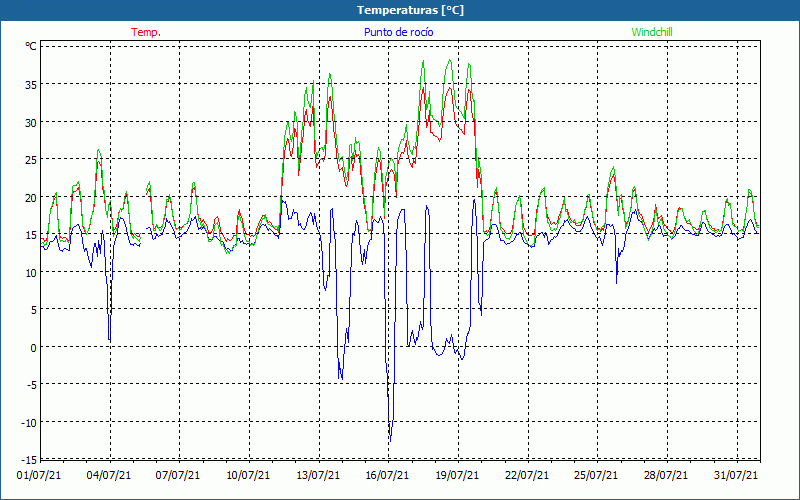Click the 0 value on the y-axis
Screen dimensions: 800x500
tap(34, 347)
